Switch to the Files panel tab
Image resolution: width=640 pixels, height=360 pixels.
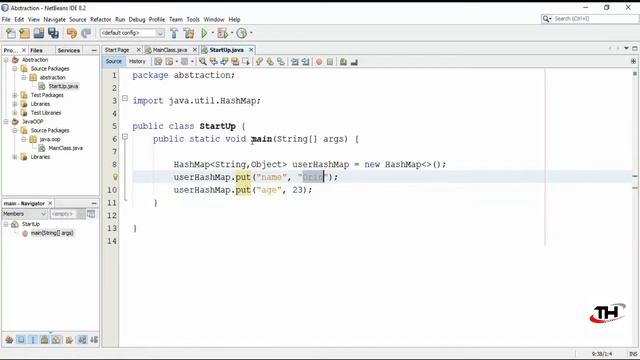(36, 50)
